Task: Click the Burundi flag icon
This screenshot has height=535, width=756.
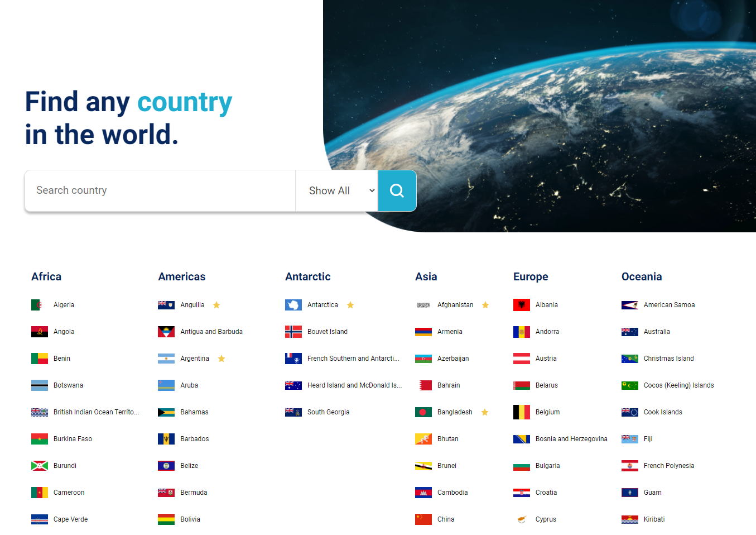Action: pos(39,466)
